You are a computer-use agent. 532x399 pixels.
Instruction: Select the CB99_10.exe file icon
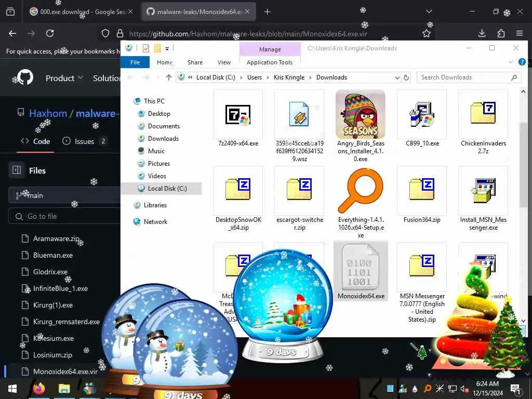[422, 114]
